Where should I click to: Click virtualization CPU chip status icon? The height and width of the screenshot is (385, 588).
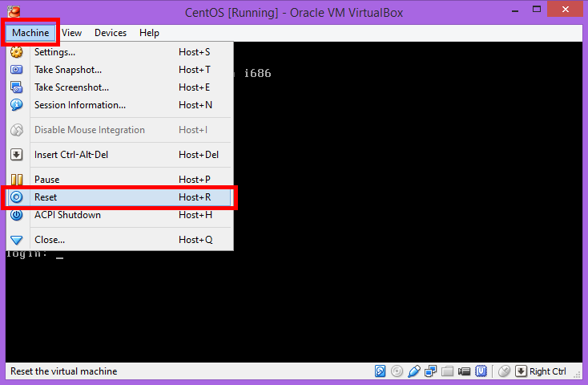[481, 371]
